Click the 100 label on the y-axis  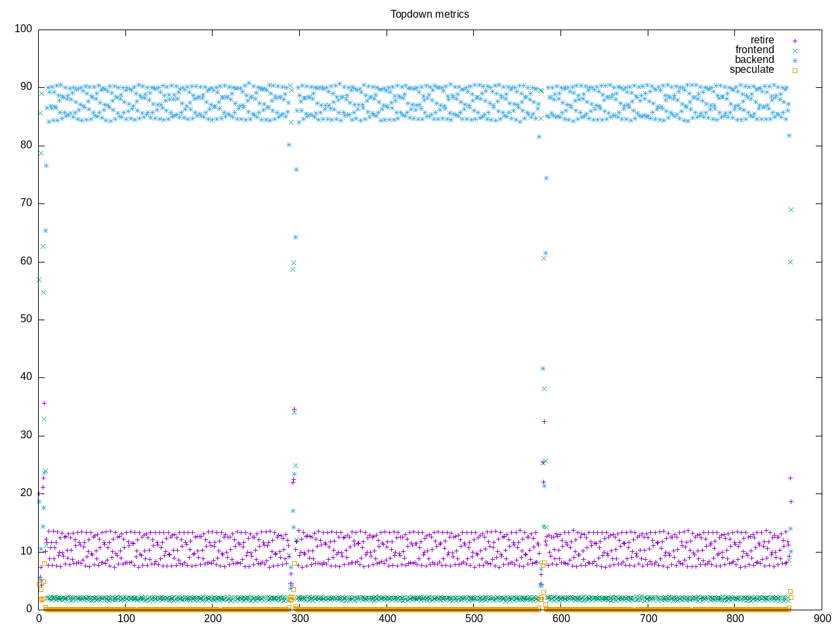(x=23, y=29)
